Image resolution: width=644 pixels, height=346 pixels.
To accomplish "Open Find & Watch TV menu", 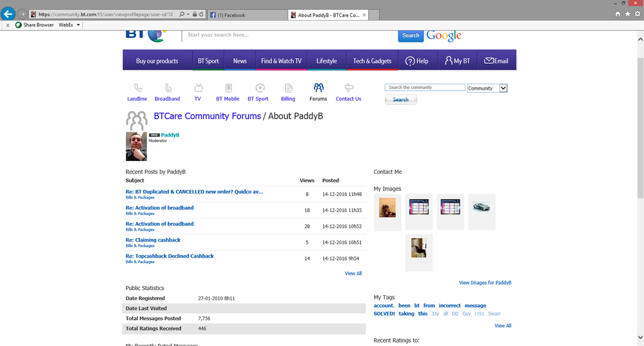I will pyautogui.click(x=281, y=61).
